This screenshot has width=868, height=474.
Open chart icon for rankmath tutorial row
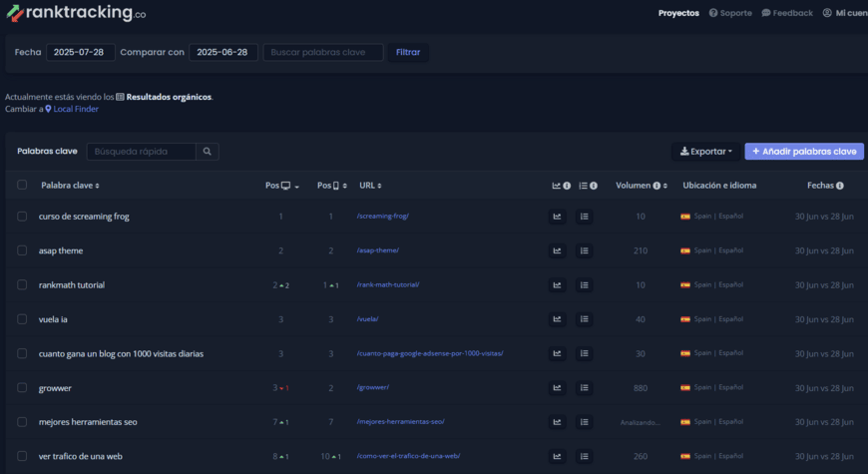coord(557,285)
